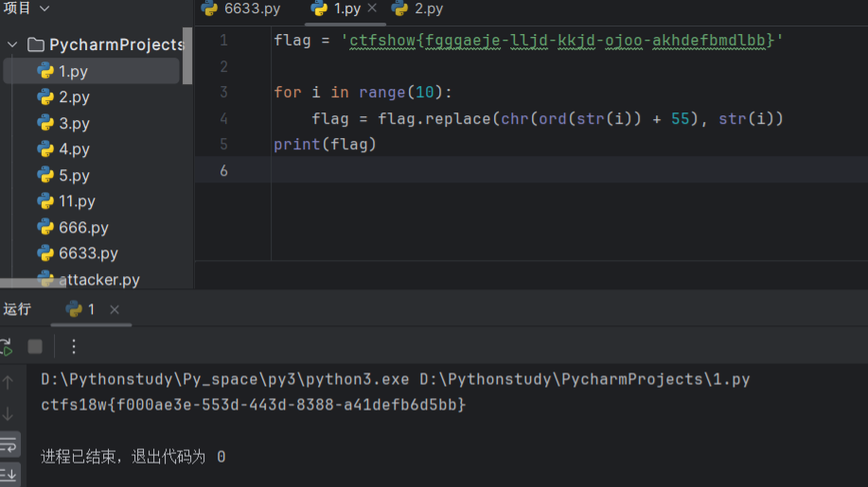Go down the stack trace arrow
The image size is (868, 487).
[8, 413]
